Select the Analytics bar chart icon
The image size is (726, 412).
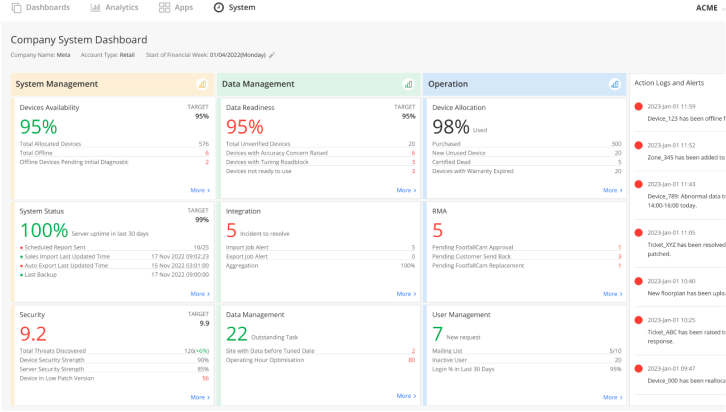click(95, 7)
